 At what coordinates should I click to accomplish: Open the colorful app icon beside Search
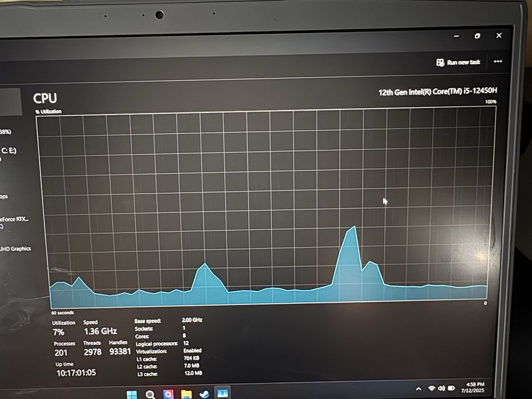click(x=168, y=394)
